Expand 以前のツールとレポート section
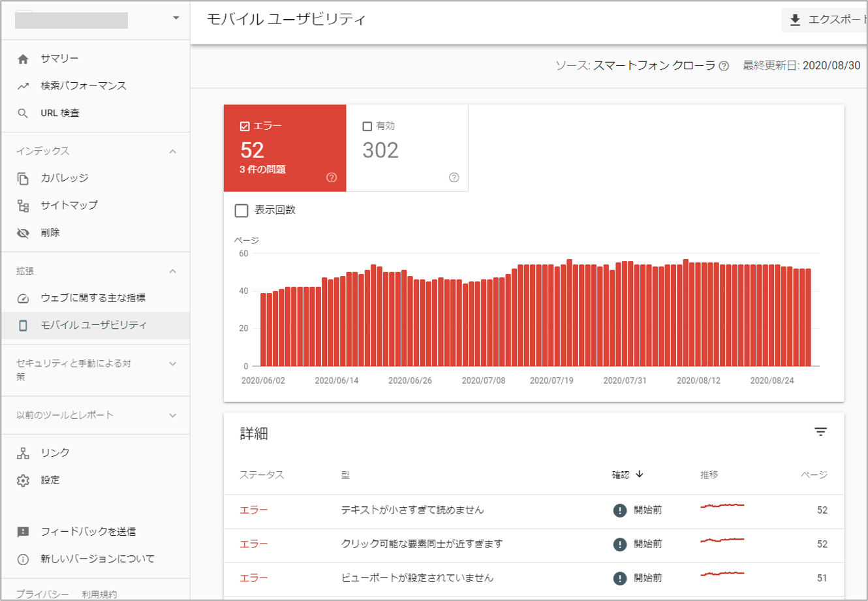The image size is (868, 601). (172, 415)
